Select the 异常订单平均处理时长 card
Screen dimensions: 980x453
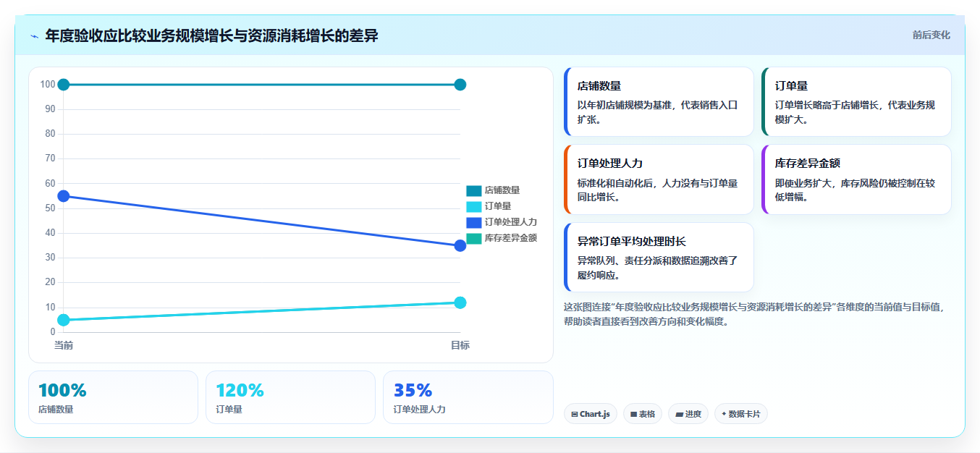click(659, 258)
